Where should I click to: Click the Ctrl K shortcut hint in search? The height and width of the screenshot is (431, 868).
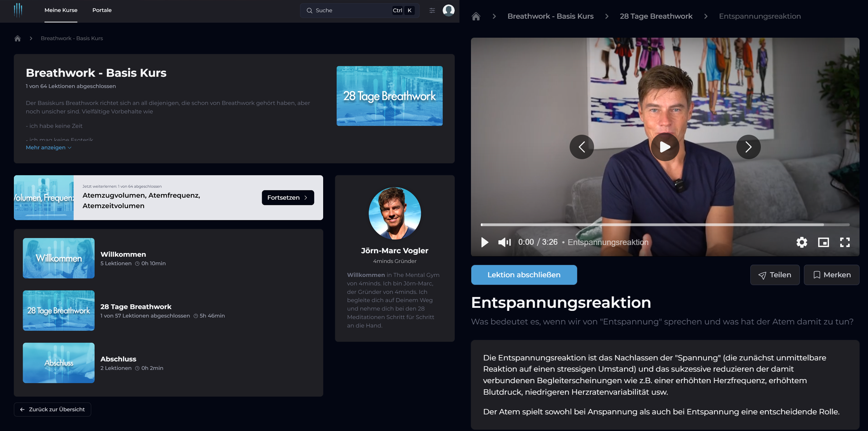[x=403, y=11]
